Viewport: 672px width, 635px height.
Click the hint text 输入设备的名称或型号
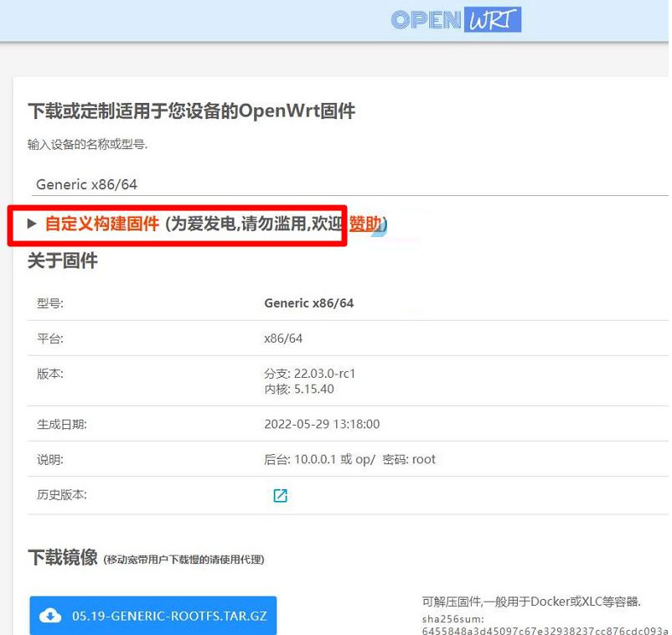[87, 145]
